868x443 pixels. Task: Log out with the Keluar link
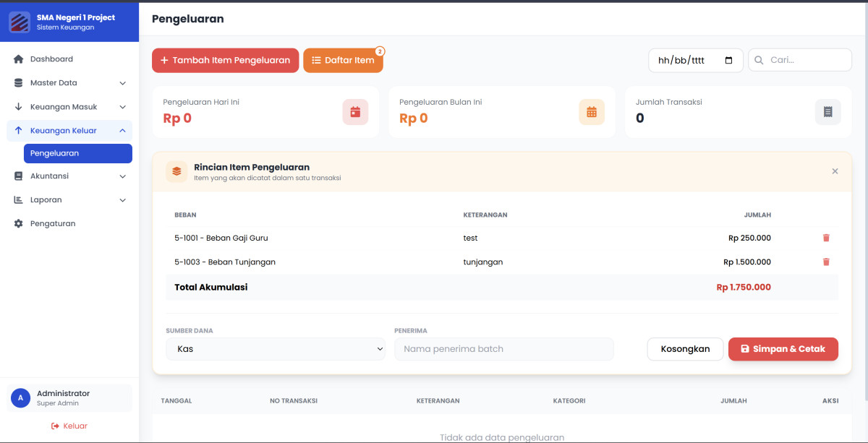click(69, 426)
